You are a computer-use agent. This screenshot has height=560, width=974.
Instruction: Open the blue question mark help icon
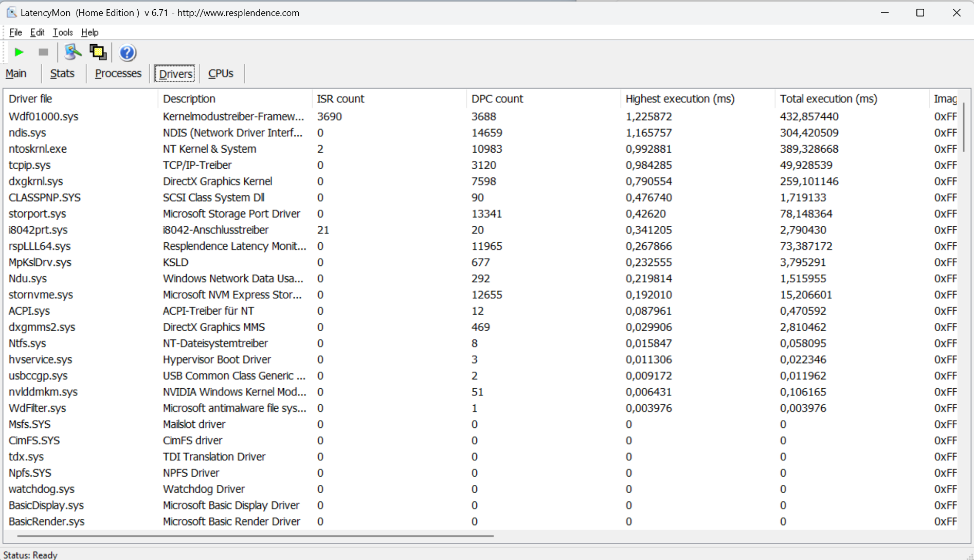click(127, 52)
